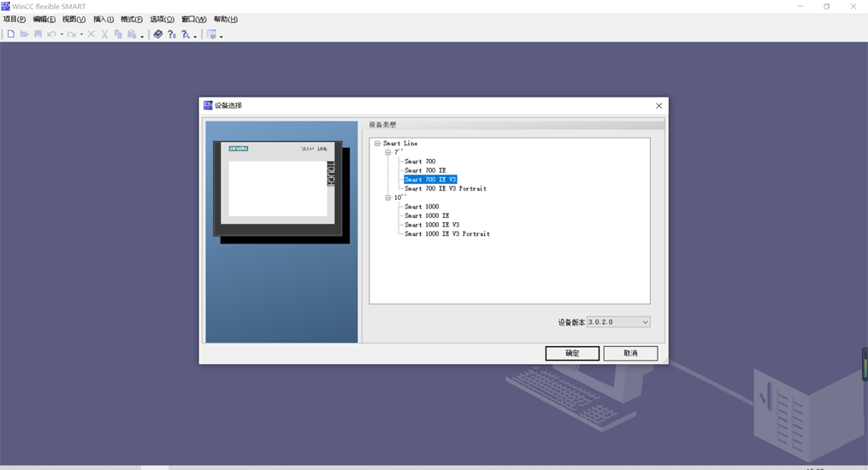
Task: Open the 插入(I) menu
Action: point(103,20)
